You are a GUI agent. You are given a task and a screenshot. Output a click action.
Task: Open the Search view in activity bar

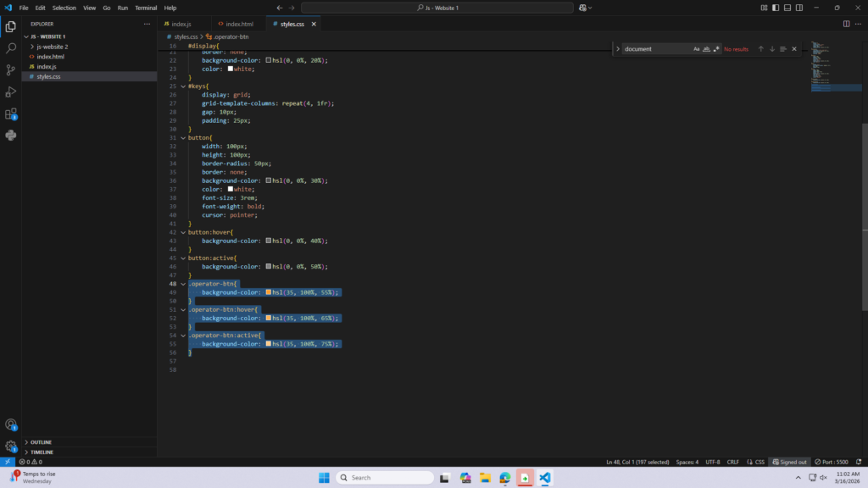tap(11, 48)
